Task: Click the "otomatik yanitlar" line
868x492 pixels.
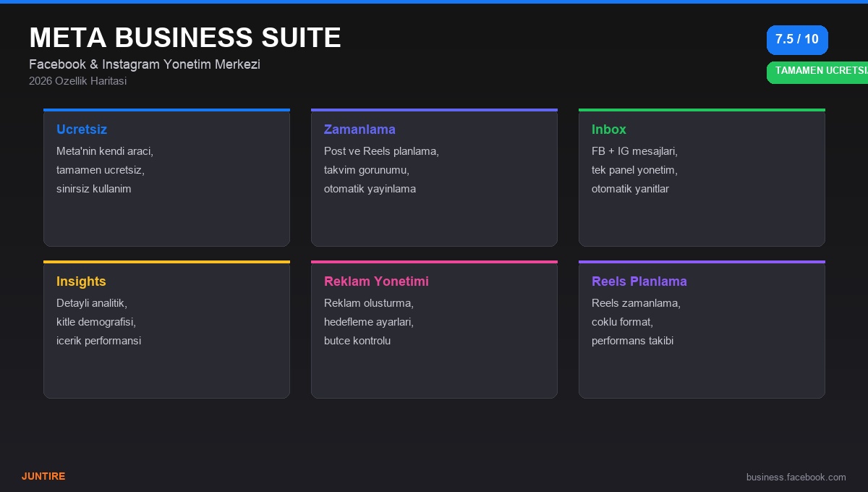Action: [x=630, y=189]
